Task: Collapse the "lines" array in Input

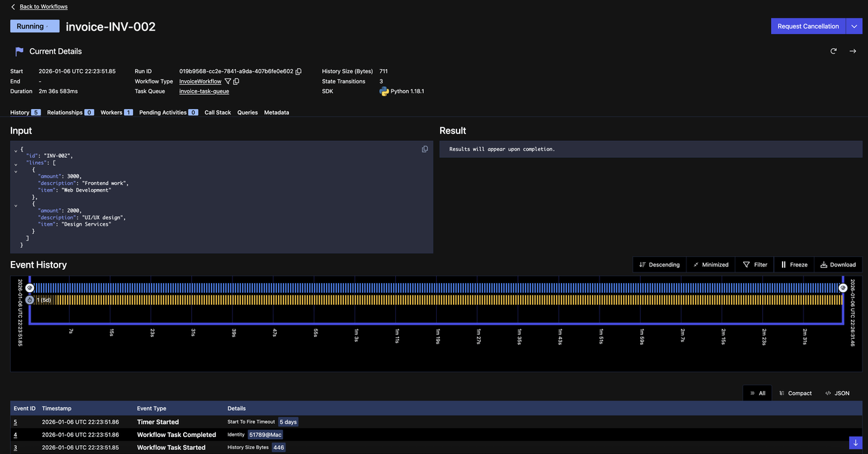Action: click(16, 163)
